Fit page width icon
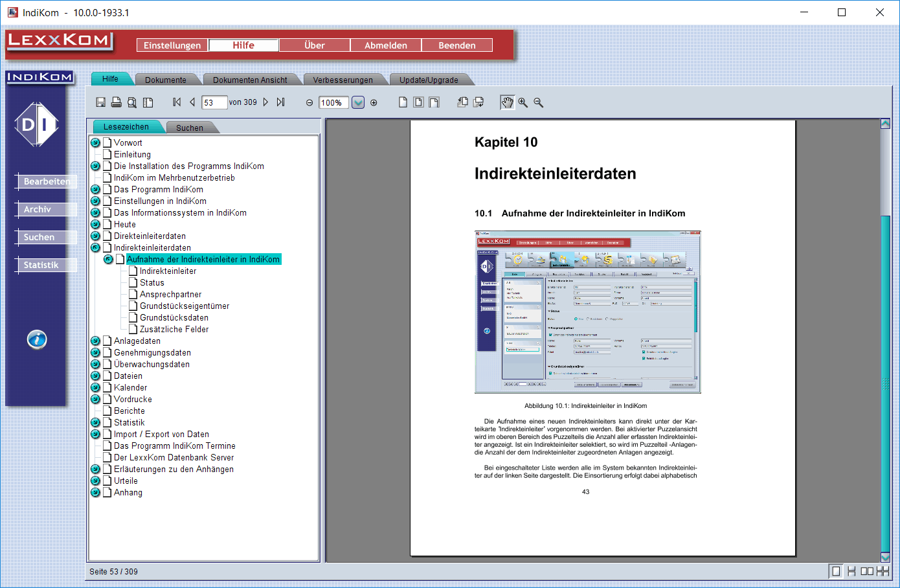 coord(434,102)
